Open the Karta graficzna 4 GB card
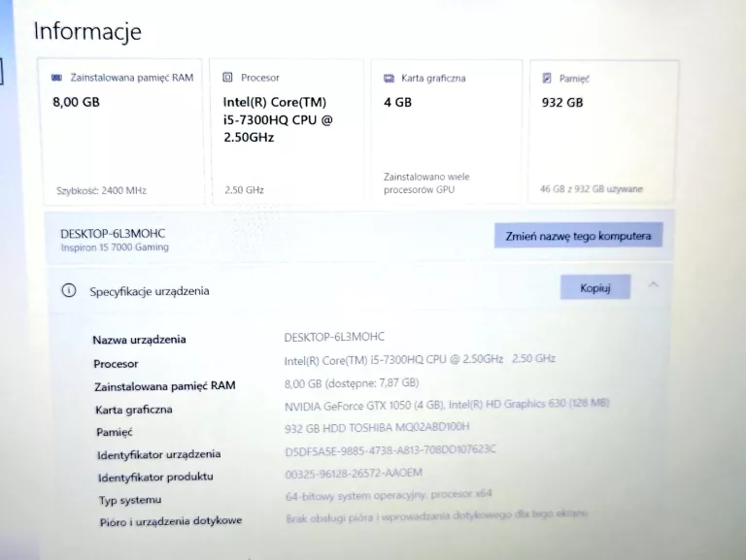Image resolution: width=746 pixels, height=560 pixels. point(446,132)
